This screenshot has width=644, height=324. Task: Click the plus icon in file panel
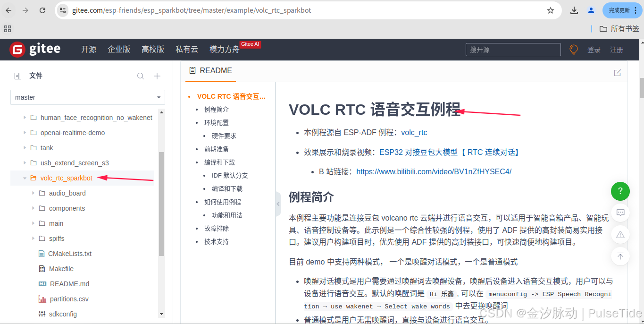coord(157,76)
